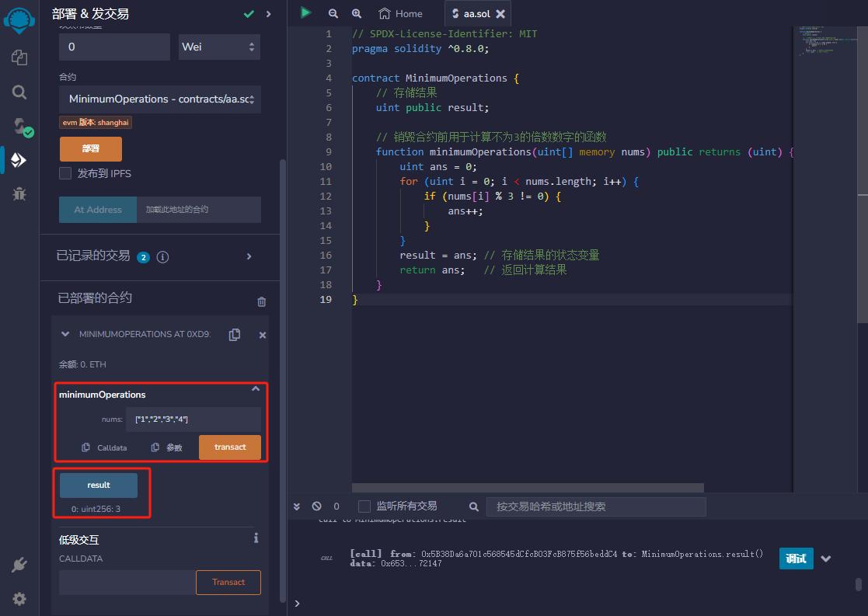This screenshot has width=868, height=616.
Task: Click the blue result getter button
Action: (99, 485)
